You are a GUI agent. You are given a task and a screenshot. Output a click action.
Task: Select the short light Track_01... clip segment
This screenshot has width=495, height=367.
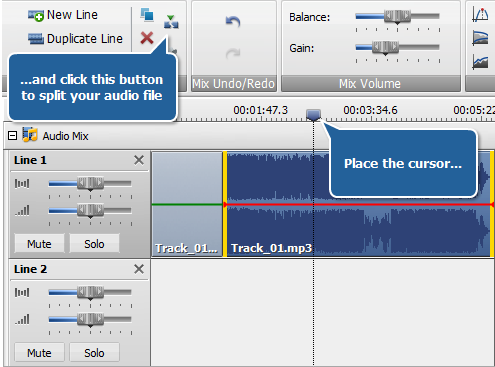tap(187, 204)
